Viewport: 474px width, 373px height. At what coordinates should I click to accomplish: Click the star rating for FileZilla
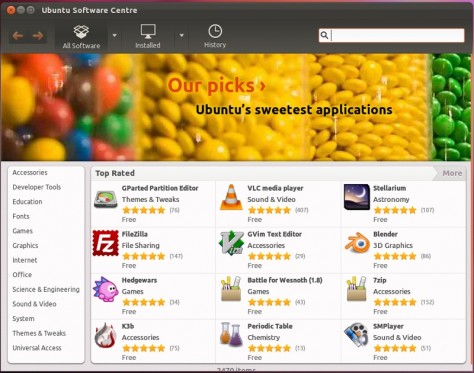pyautogui.click(x=144, y=256)
